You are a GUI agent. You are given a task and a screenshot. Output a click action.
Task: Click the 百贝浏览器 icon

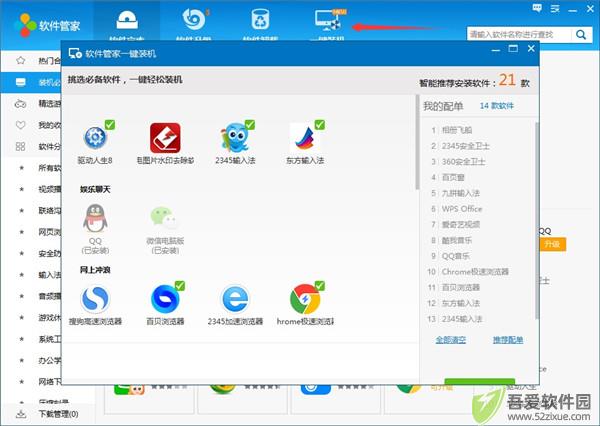point(165,299)
